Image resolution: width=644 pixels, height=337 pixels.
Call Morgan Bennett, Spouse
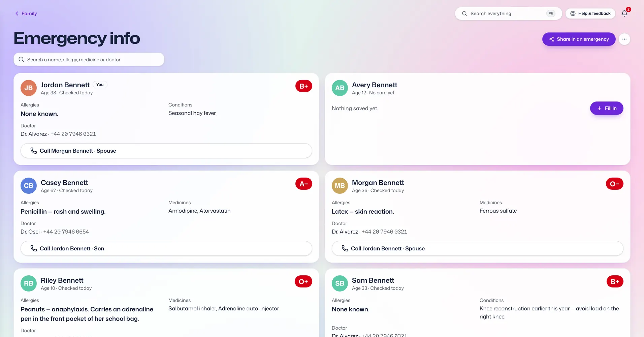pos(166,151)
